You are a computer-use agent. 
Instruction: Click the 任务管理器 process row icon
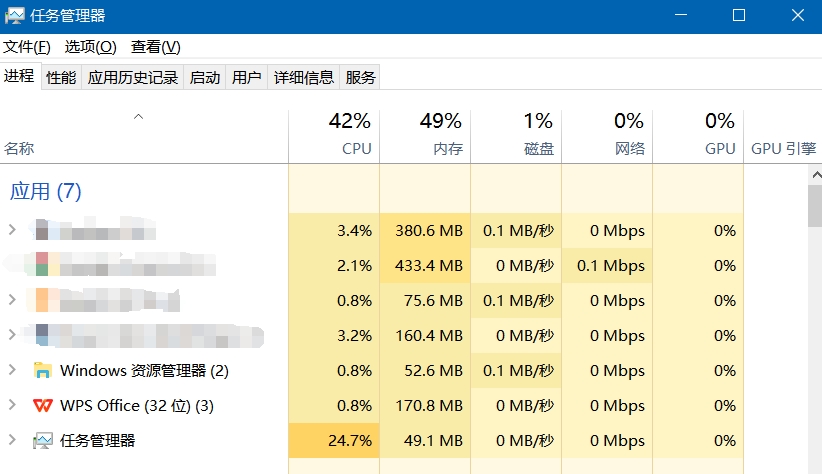point(43,441)
